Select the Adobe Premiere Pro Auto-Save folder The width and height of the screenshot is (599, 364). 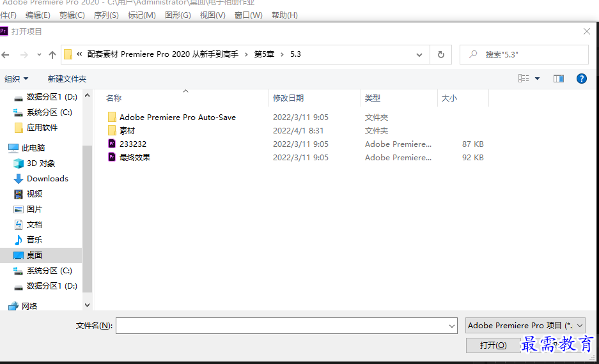(x=177, y=117)
